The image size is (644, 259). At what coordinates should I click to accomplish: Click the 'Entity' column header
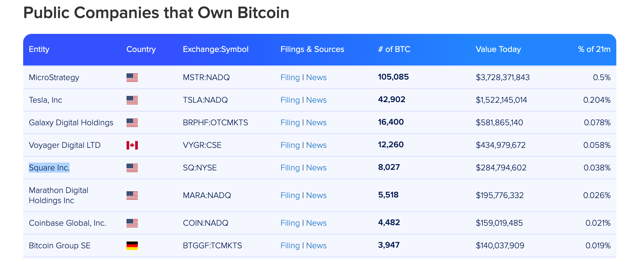coord(39,49)
